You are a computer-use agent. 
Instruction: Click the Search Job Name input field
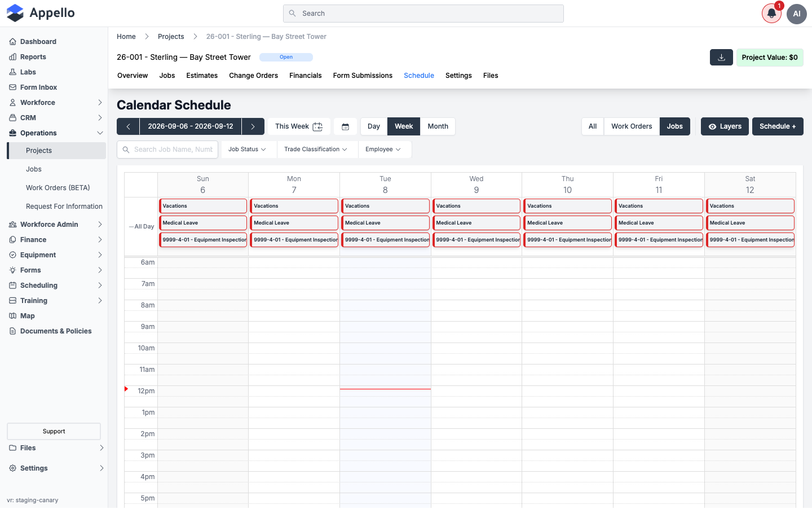coord(167,150)
